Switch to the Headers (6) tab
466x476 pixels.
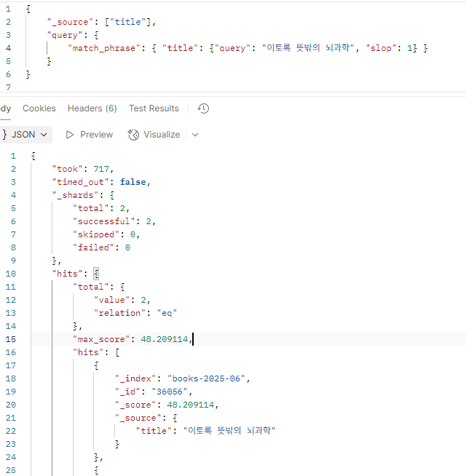click(92, 108)
